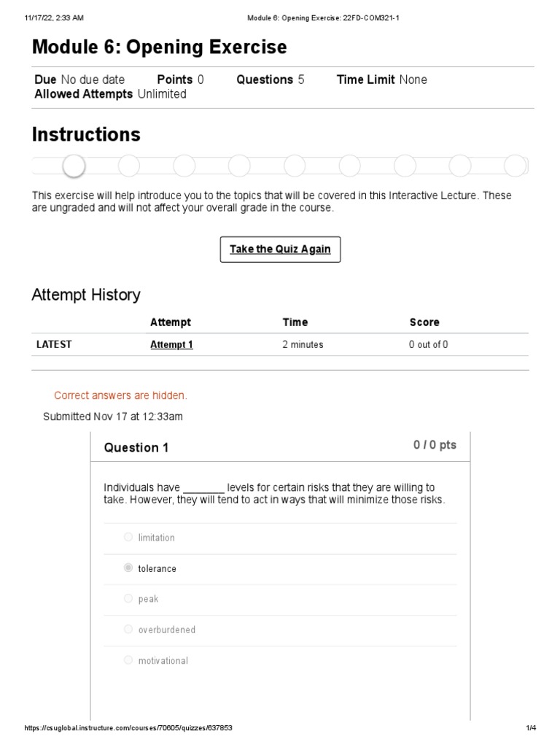Click the Question 1 header
Viewport: 560px width, 747px height.
click(136, 448)
